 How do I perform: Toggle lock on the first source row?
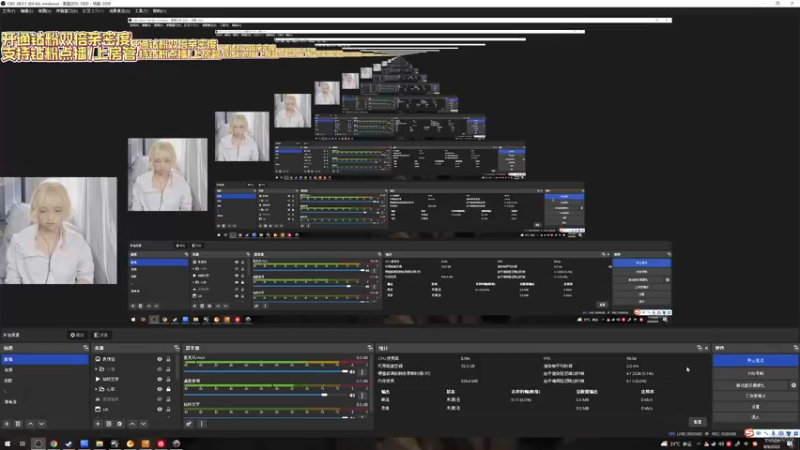click(x=168, y=359)
